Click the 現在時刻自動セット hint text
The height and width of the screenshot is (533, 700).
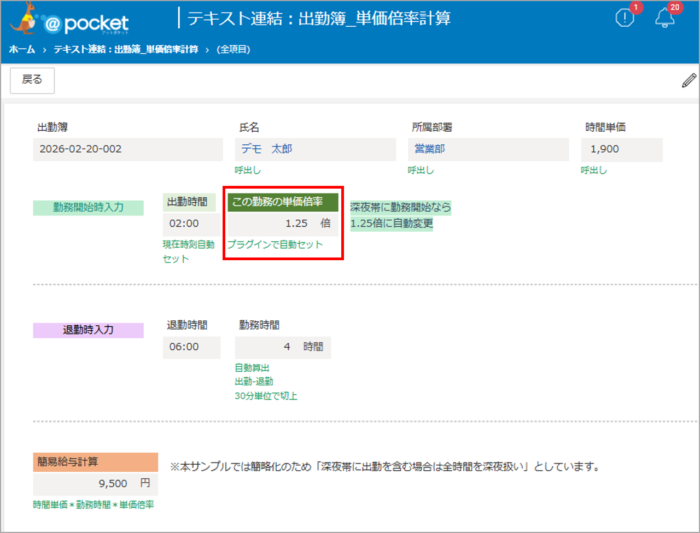(x=188, y=252)
